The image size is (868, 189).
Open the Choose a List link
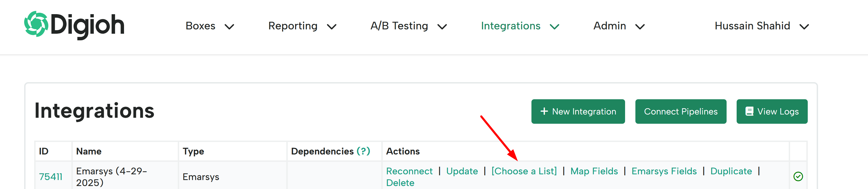[524, 171]
